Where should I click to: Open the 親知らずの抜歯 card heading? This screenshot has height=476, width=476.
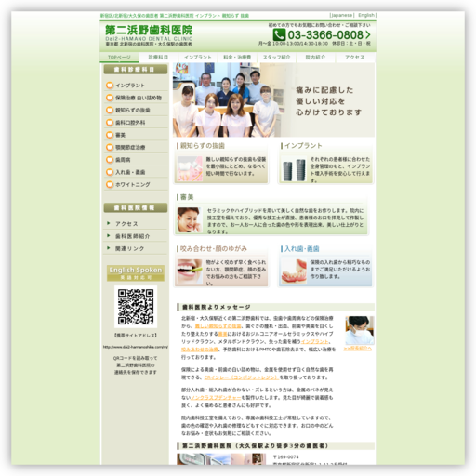203,146
